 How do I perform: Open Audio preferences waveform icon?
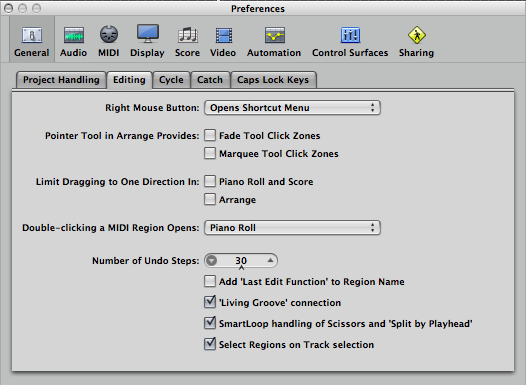pos(74,35)
